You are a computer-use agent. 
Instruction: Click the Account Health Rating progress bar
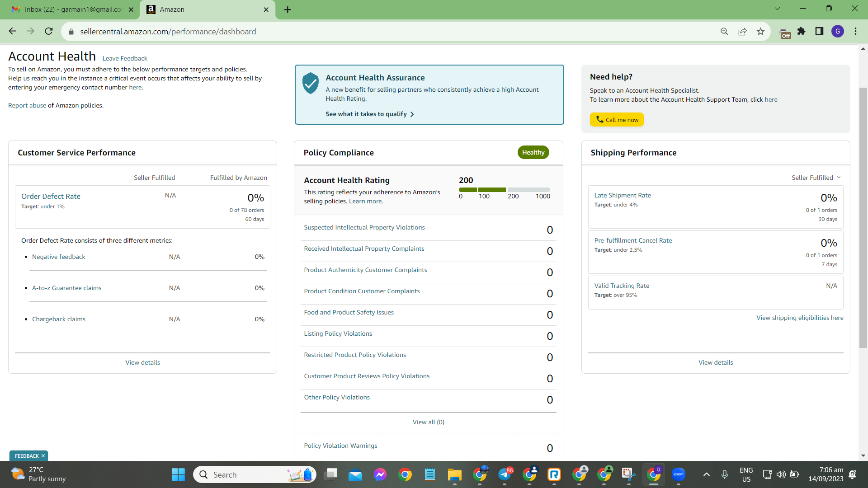[x=505, y=190]
